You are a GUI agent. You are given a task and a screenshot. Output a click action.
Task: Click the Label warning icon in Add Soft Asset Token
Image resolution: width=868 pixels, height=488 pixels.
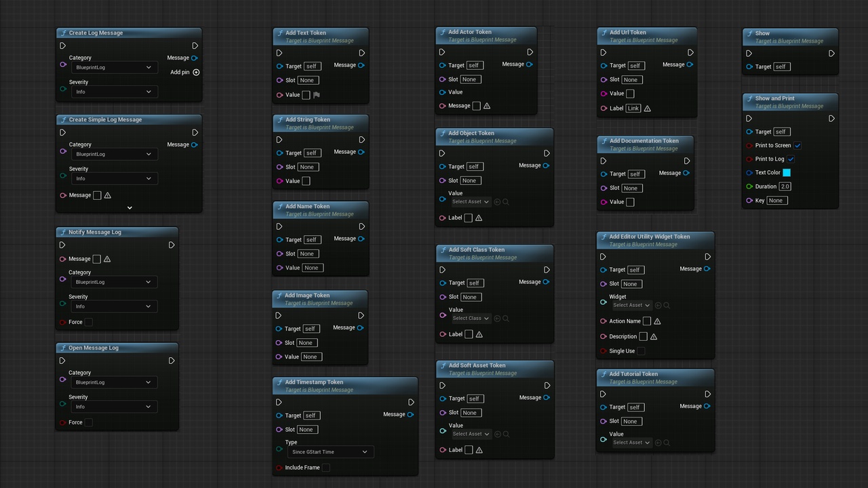coord(479,450)
